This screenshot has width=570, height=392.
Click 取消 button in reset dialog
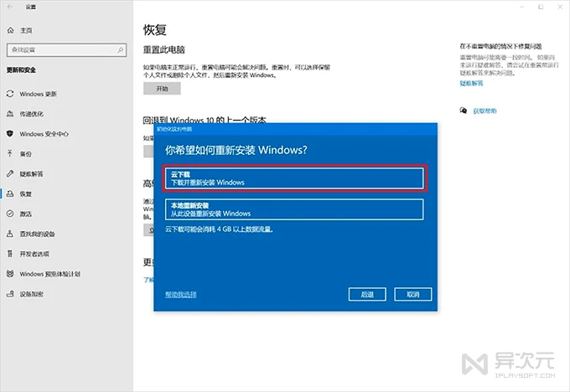[x=413, y=294]
